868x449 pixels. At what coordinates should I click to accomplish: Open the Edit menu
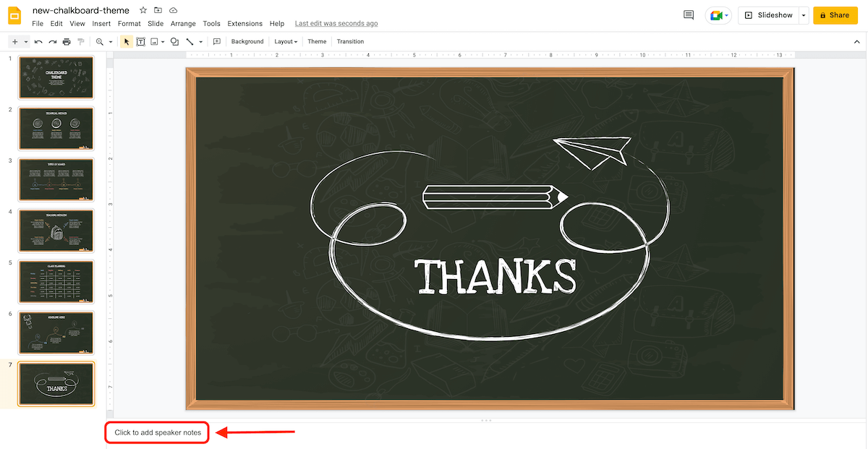pyautogui.click(x=56, y=24)
